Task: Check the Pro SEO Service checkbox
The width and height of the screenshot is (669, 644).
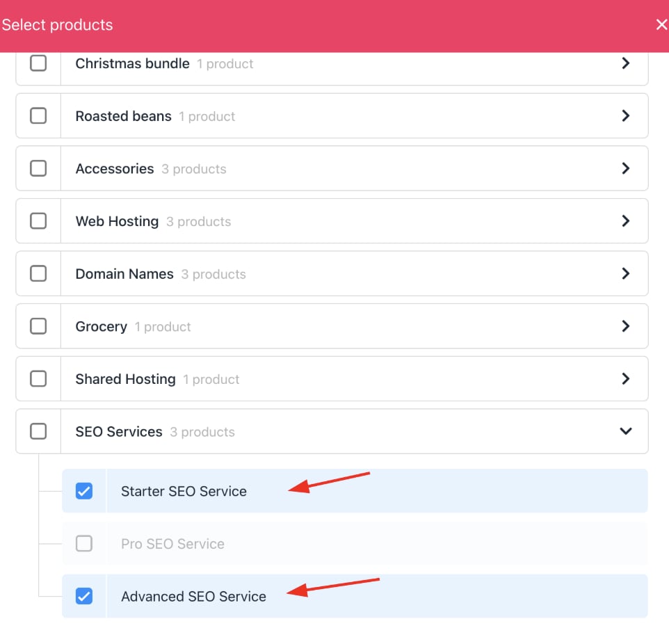Action: (84, 544)
